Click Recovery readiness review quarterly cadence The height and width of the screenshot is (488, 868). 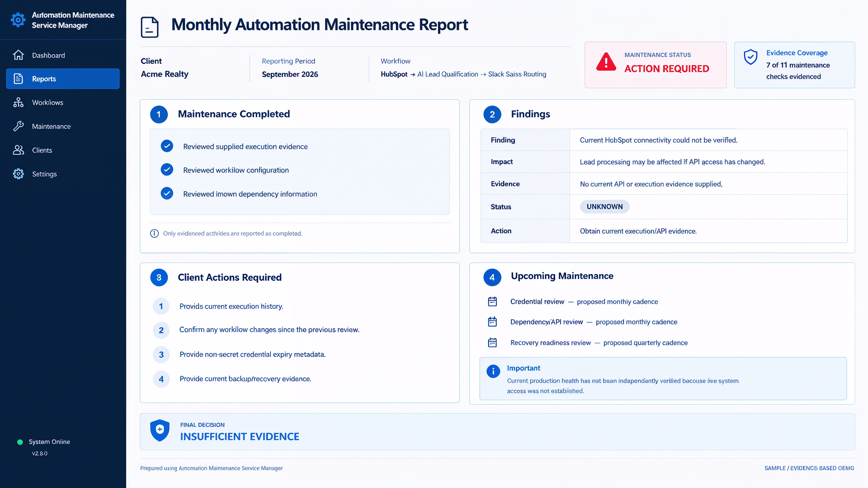(x=599, y=342)
